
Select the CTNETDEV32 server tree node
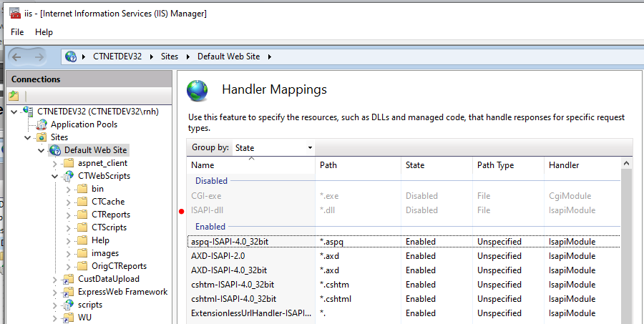pos(98,112)
